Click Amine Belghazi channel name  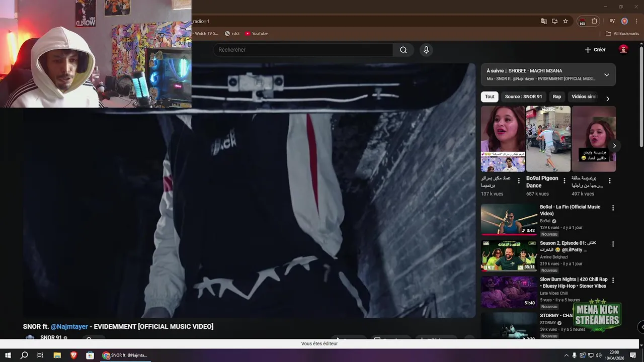(553, 257)
